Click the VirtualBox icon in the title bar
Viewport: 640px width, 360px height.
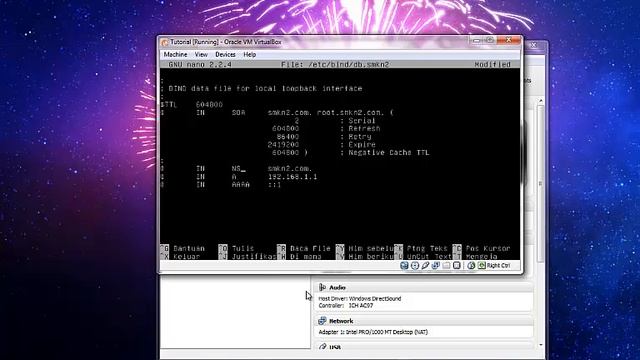click(x=165, y=42)
